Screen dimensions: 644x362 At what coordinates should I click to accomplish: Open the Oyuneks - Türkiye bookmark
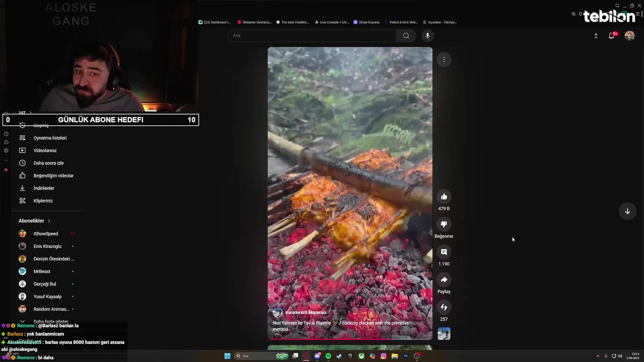click(x=440, y=22)
